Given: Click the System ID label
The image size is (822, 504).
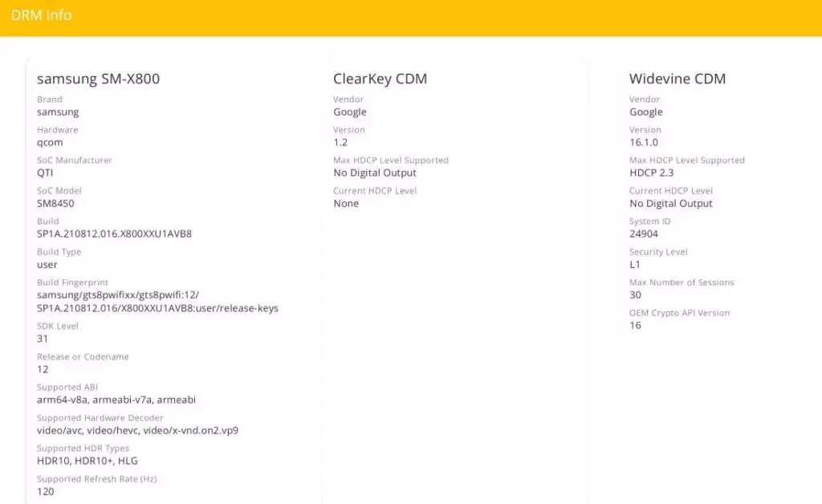Looking at the screenshot, I should coord(650,222).
